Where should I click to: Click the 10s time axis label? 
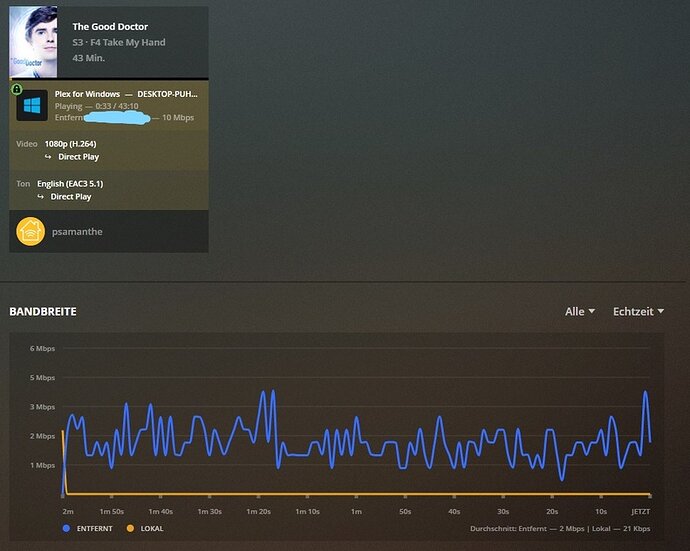coord(601,512)
